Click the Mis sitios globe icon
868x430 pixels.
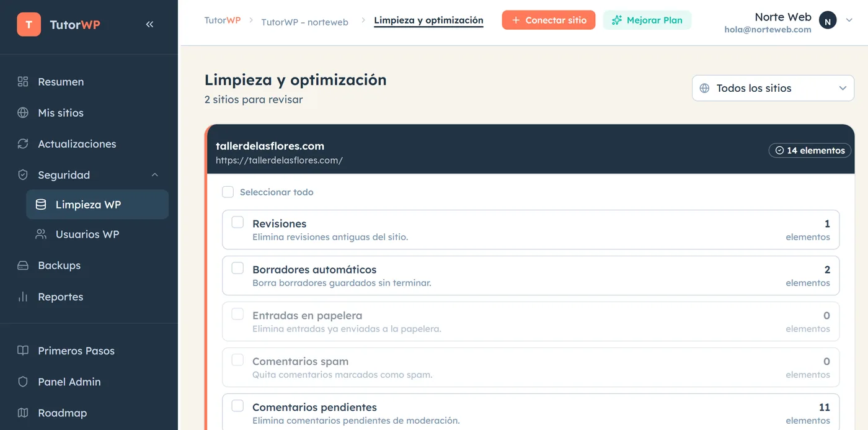tap(23, 112)
